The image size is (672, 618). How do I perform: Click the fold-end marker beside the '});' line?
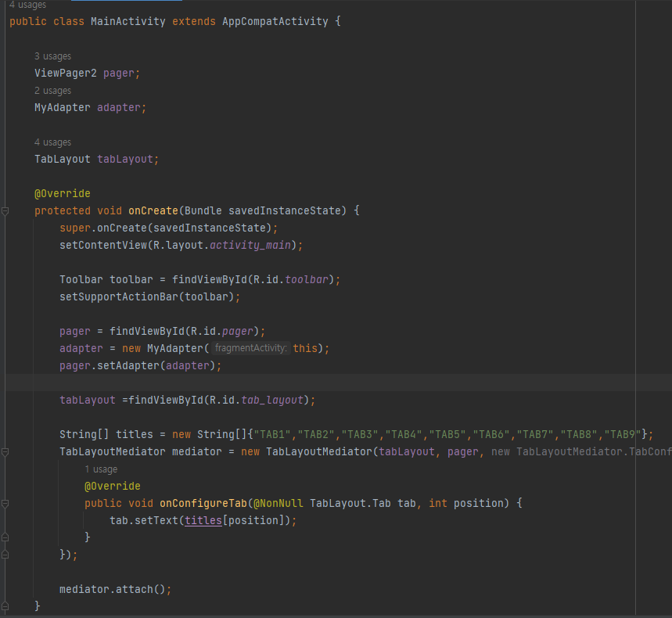point(5,554)
